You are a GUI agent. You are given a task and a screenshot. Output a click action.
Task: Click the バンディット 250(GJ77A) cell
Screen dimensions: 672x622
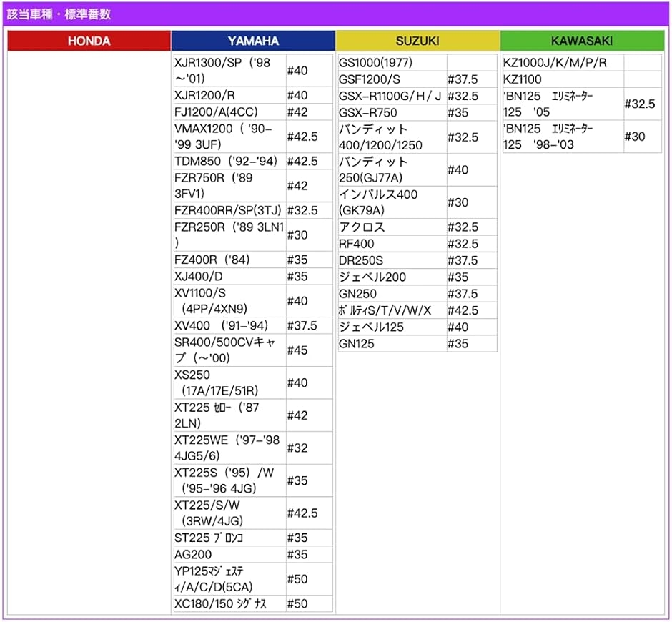392,169
